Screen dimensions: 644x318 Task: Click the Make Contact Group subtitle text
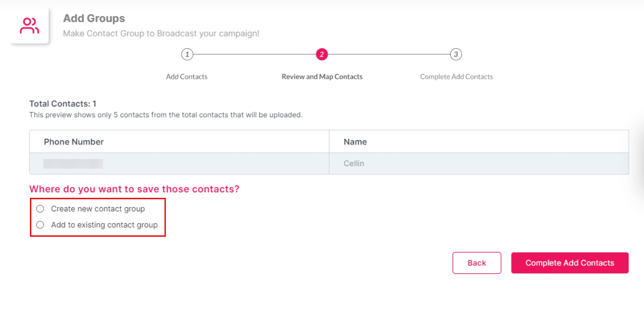coord(161,34)
